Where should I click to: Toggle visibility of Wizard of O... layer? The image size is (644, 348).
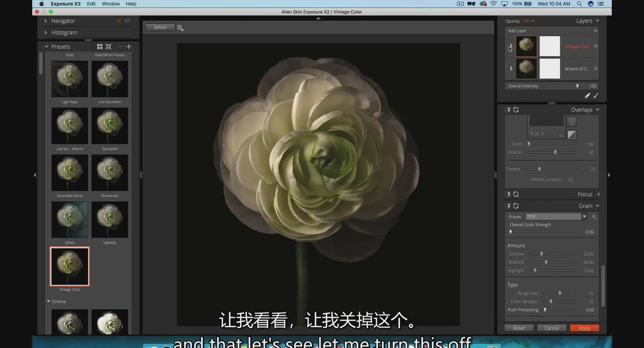[x=510, y=68]
